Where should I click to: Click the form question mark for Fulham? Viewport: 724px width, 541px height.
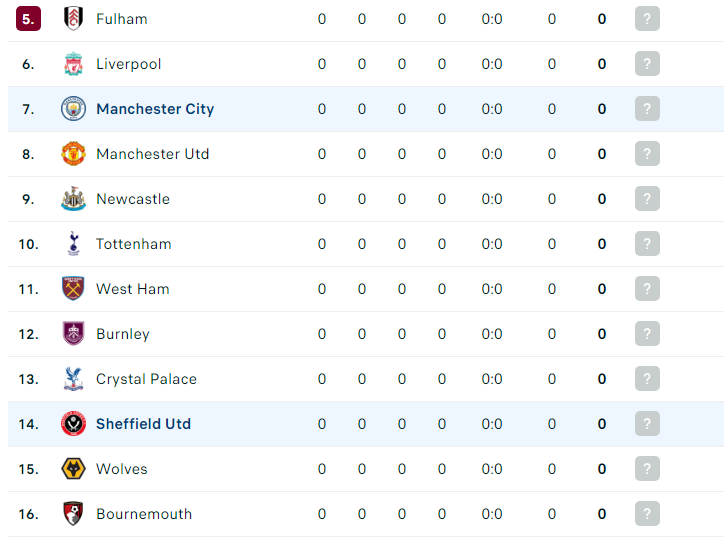(x=647, y=19)
